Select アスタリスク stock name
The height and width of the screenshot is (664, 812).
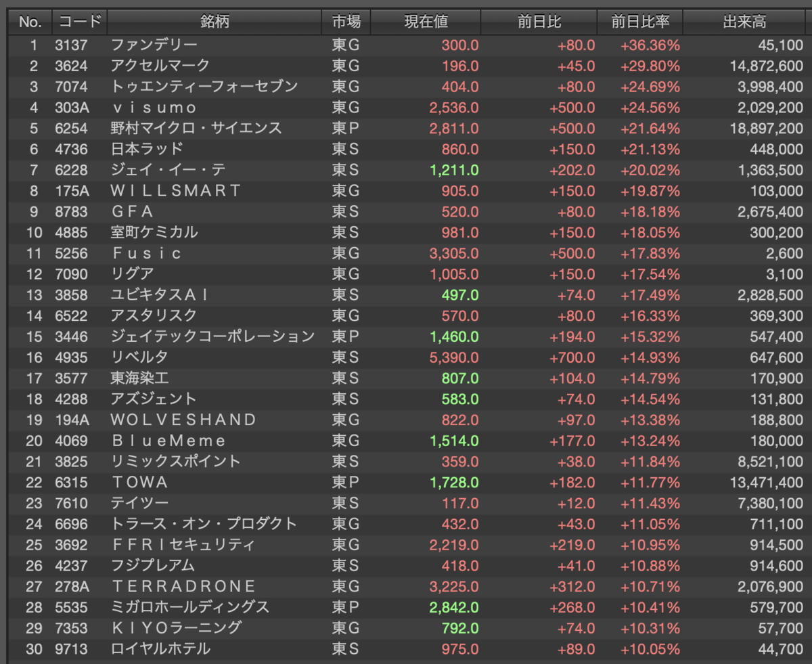pyautogui.click(x=154, y=315)
